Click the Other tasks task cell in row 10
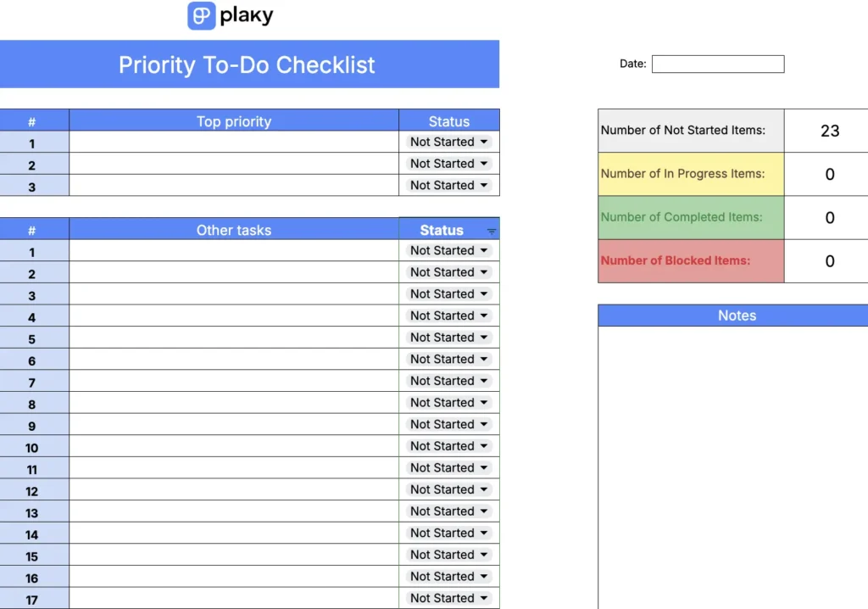Screen dimensions: 868x609 [x=234, y=446]
